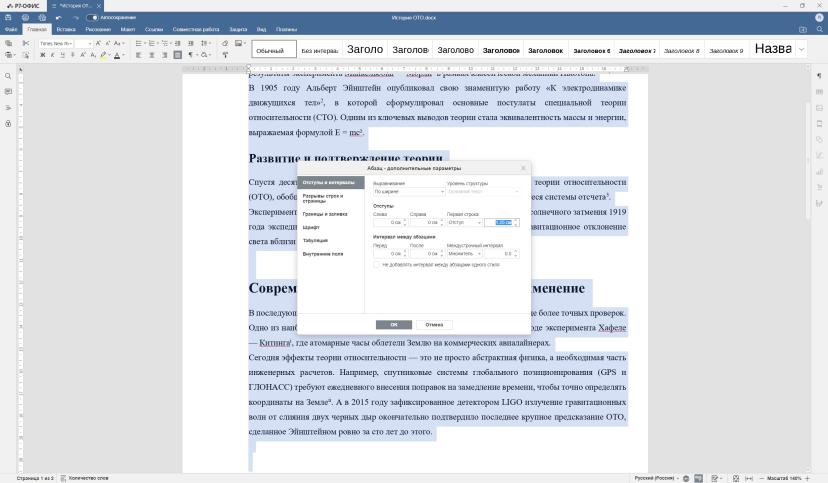The height and width of the screenshot is (483, 828).
Task: Switch to Макет ribbon tab
Action: [128, 30]
